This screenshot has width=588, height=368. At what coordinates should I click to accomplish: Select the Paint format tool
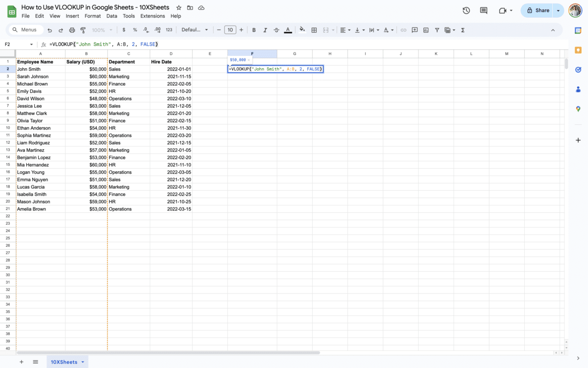tap(84, 30)
